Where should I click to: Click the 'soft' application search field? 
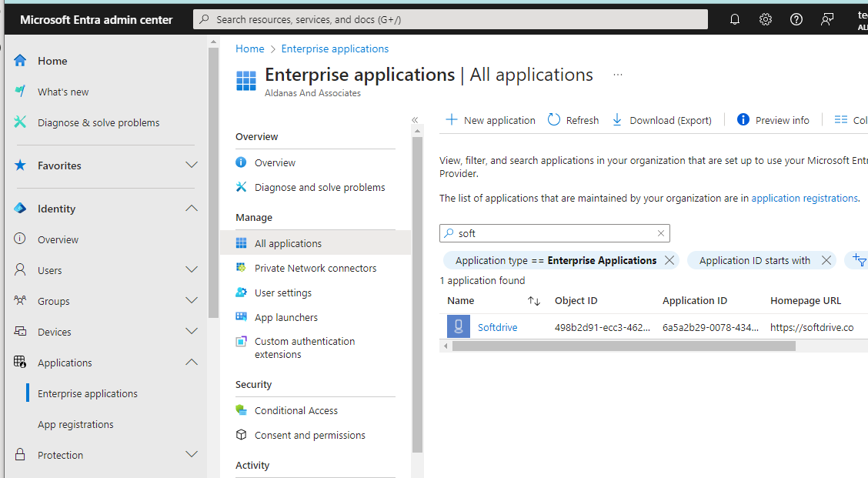tap(554, 233)
